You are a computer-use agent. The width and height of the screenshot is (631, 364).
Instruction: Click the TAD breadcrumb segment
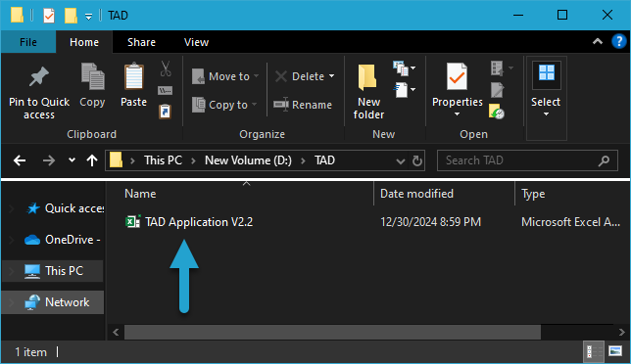coord(324,160)
